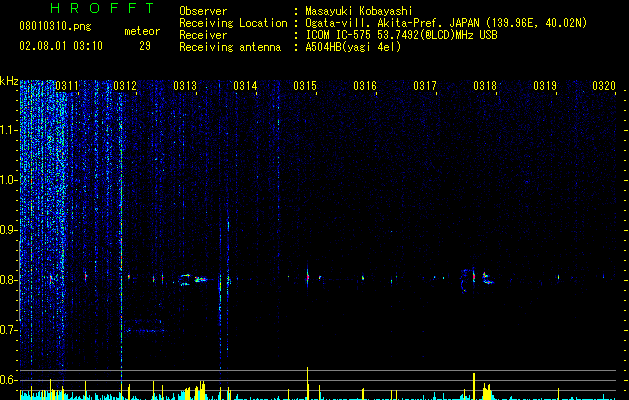Image resolution: width=629 pixels, height=400 pixels.
Task: Click the 0315 time marker
Action: tap(305, 86)
